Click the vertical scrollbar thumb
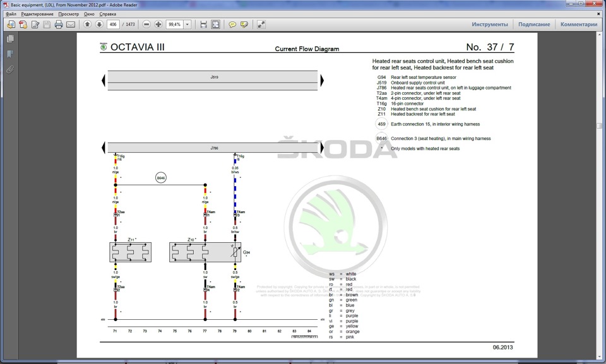 pyautogui.click(x=599, y=126)
